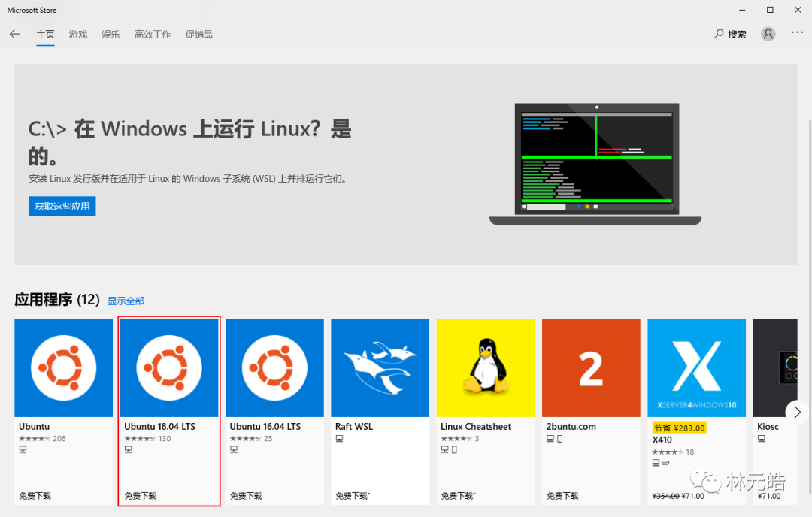The width and height of the screenshot is (812, 517).
Task: Click Ubuntu 18.04 LTS rating 130
Action: point(147,438)
